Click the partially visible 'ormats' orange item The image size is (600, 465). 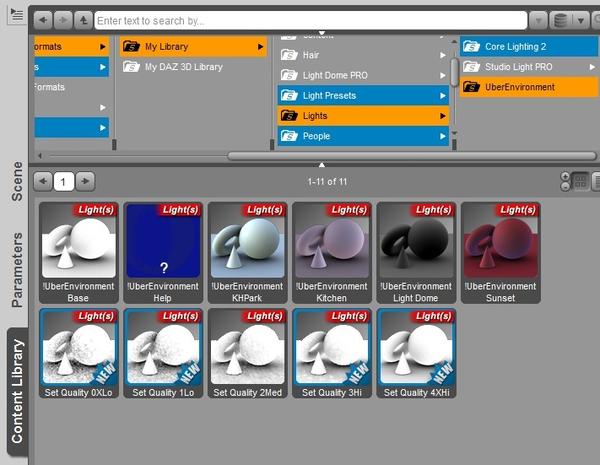(x=71, y=47)
